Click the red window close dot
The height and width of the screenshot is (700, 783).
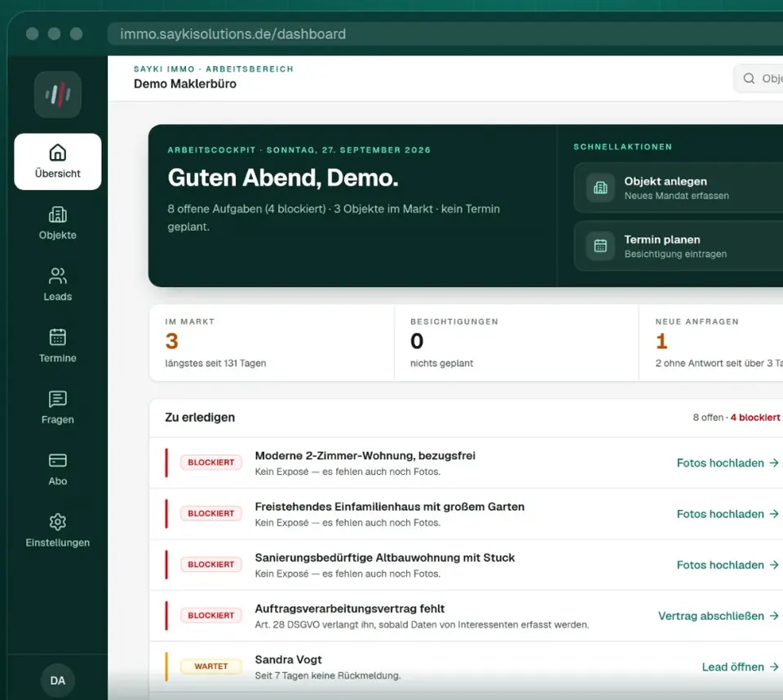pos(32,34)
